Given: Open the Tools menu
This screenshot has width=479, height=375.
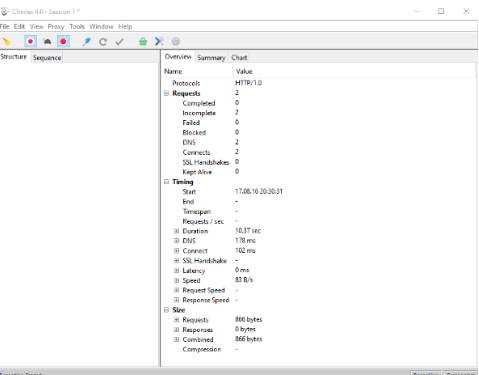Looking at the screenshot, I should tap(77, 27).
